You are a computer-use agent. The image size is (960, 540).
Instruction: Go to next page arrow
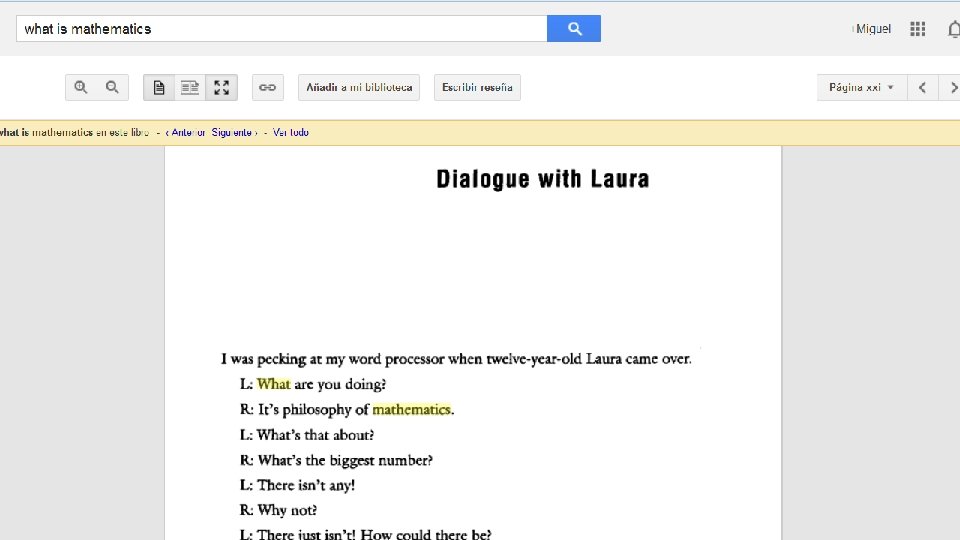(x=951, y=88)
